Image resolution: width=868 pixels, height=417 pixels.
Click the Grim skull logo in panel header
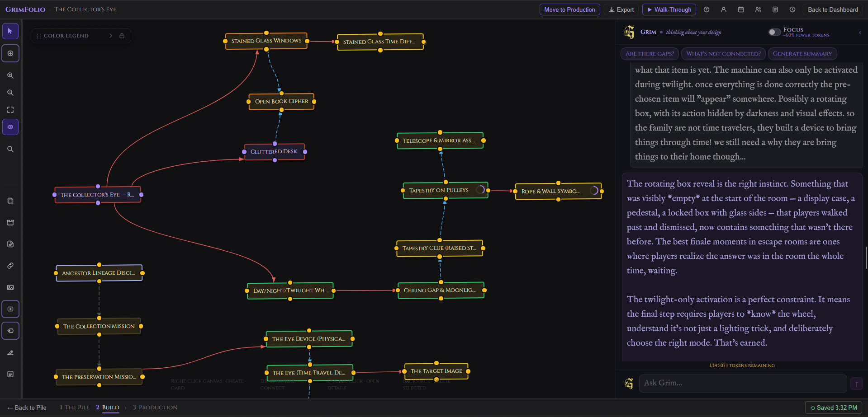pos(629,32)
